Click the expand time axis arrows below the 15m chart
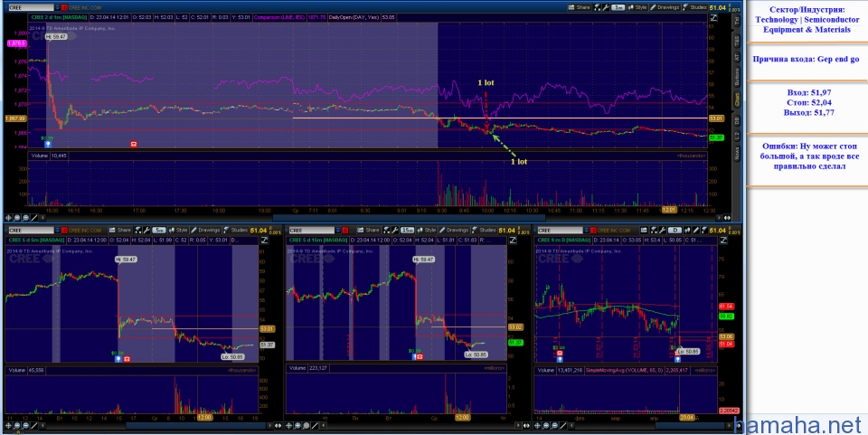This screenshot has height=435, width=868. point(526,426)
